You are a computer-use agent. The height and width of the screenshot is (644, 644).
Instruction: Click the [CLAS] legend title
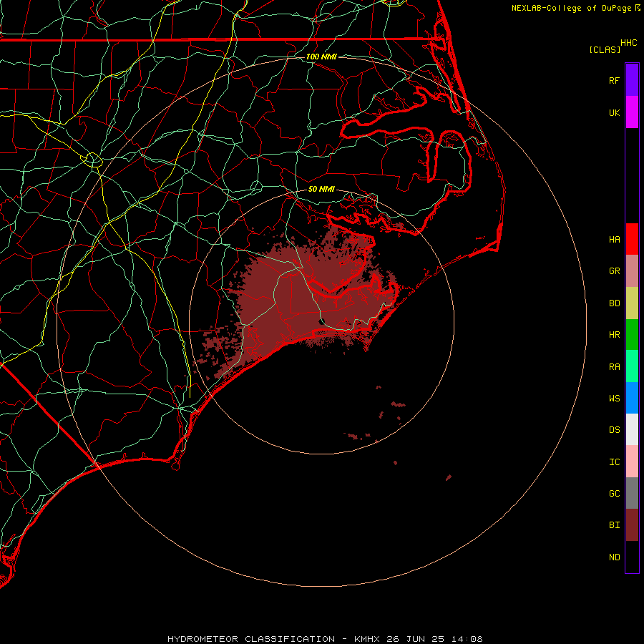pos(605,49)
